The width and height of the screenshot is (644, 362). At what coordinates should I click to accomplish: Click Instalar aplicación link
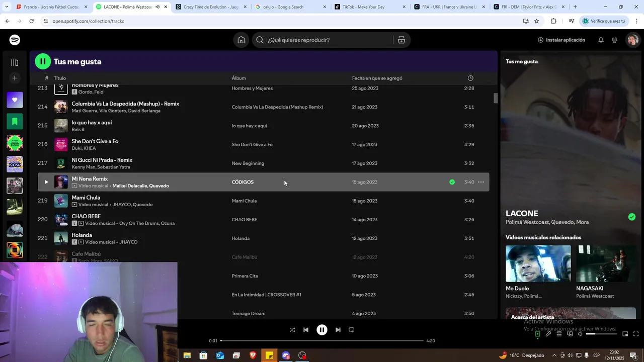[561, 40]
